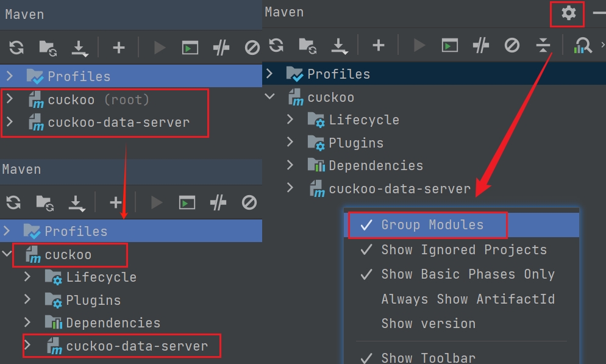This screenshot has height=364, width=606.
Task: Select Dependencies label in right panel
Action: click(376, 166)
